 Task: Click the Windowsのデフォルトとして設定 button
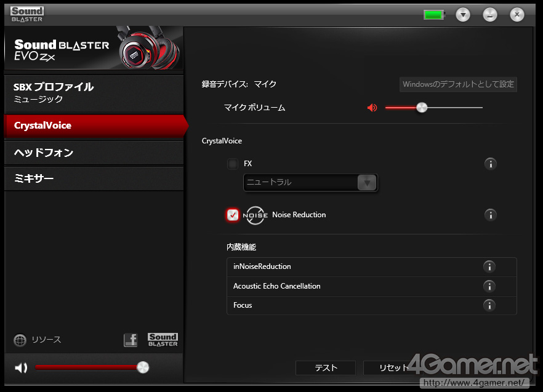click(x=458, y=84)
